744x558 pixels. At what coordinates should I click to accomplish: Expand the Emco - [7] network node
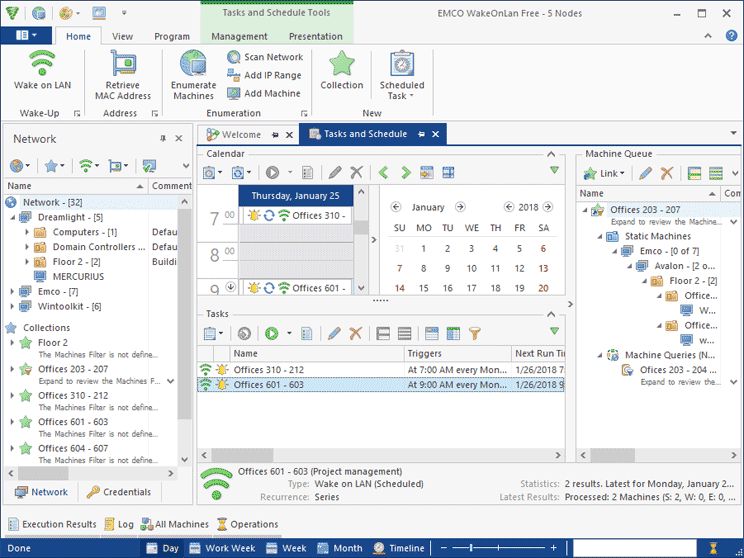(x=12, y=291)
